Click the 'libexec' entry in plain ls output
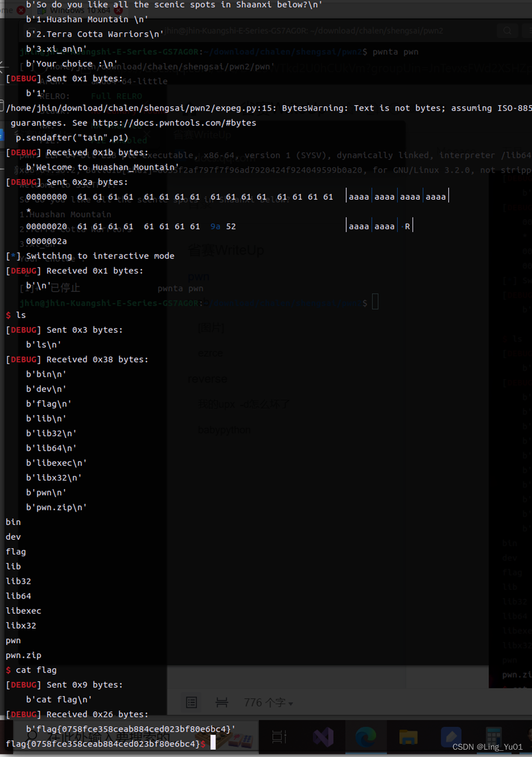 pos(23,611)
